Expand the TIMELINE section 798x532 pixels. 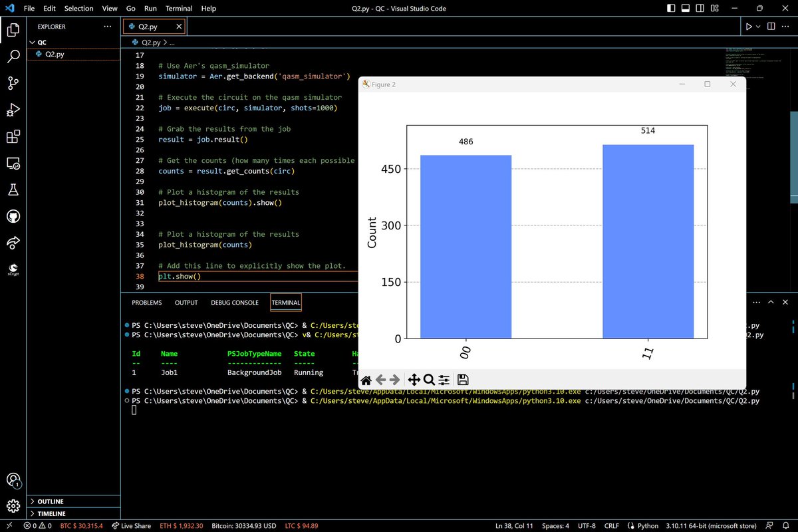[51, 513]
